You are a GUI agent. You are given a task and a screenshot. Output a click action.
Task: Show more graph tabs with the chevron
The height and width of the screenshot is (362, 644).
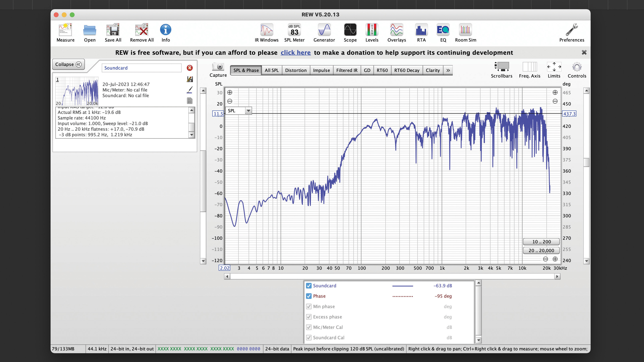[x=448, y=71]
